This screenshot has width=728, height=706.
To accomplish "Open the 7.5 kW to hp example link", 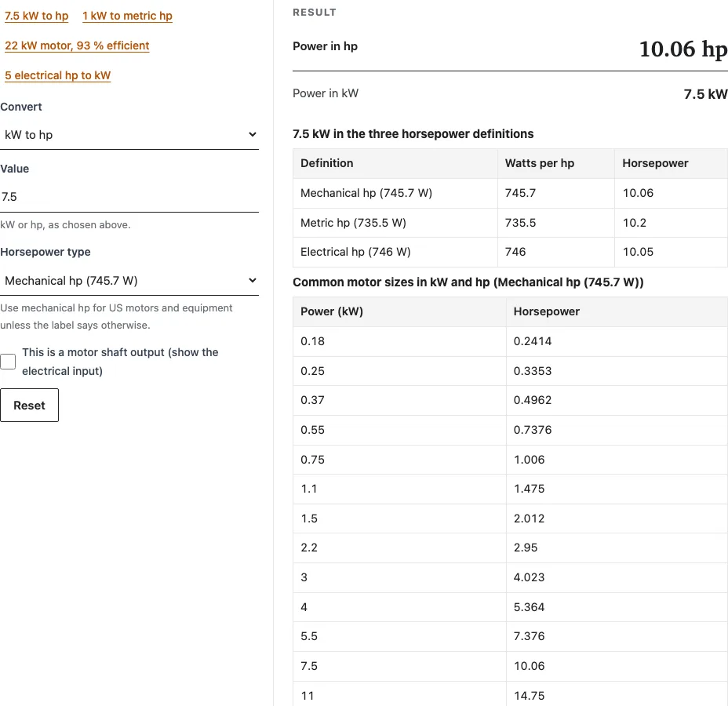I will (x=36, y=16).
